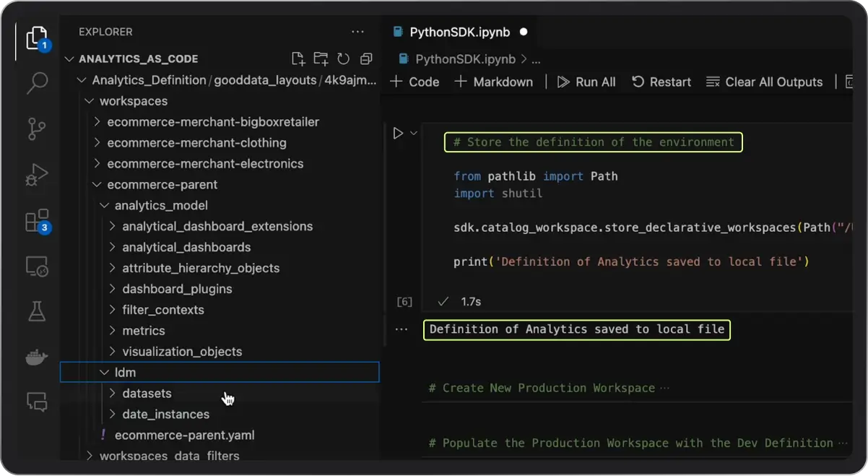Screen dimensions: 868x476
Task: Restart the notebook kernel
Action: click(661, 82)
